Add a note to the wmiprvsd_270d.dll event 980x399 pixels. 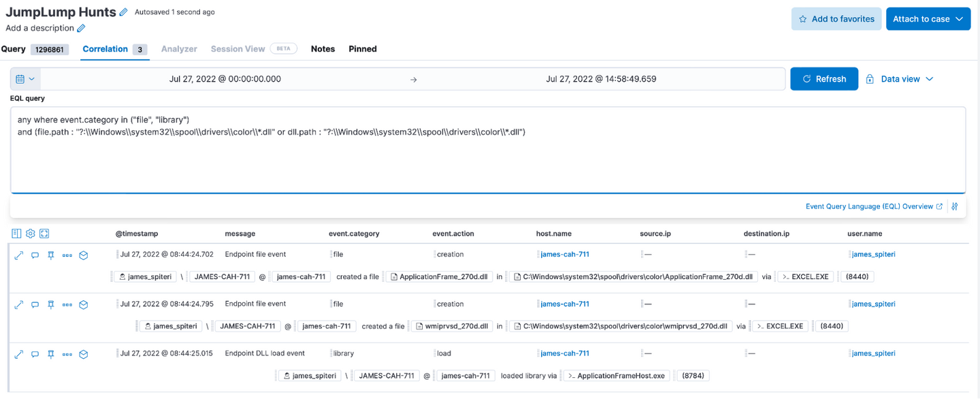[x=35, y=305]
